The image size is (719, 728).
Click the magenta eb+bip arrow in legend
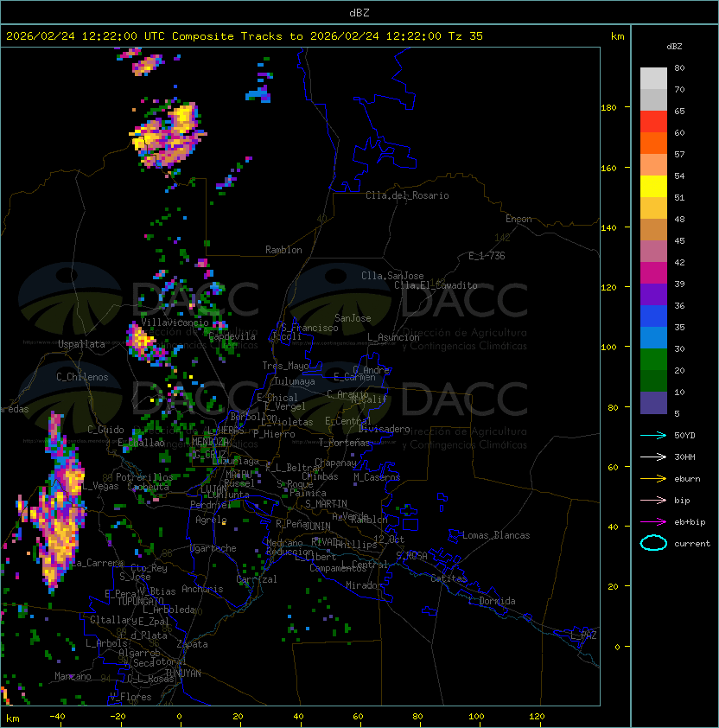coord(653,522)
